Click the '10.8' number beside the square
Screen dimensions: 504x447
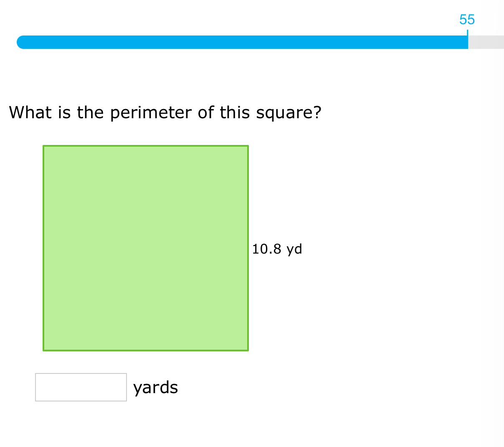point(266,249)
